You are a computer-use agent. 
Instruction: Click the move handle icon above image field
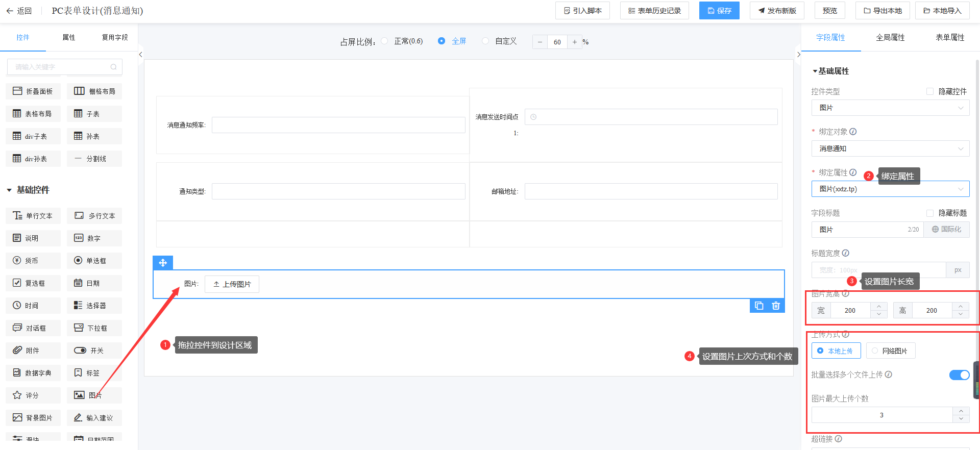pos(163,263)
